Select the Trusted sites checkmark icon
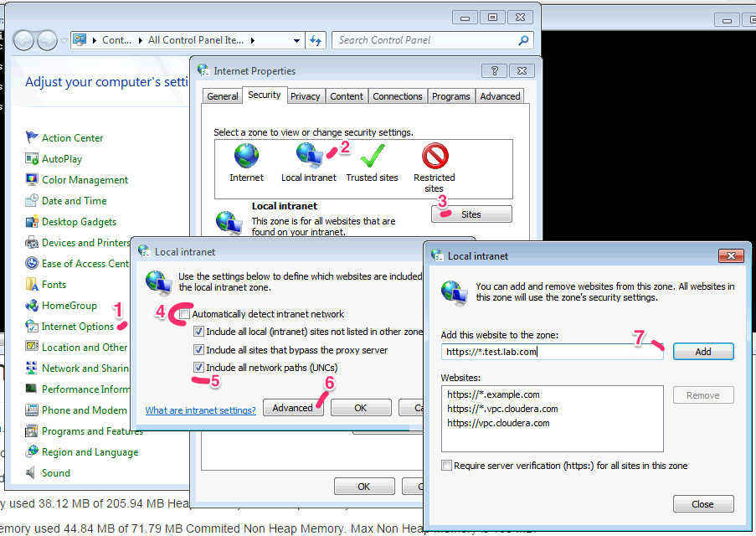Image resolution: width=756 pixels, height=536 pixels. [x=373, y=156]
